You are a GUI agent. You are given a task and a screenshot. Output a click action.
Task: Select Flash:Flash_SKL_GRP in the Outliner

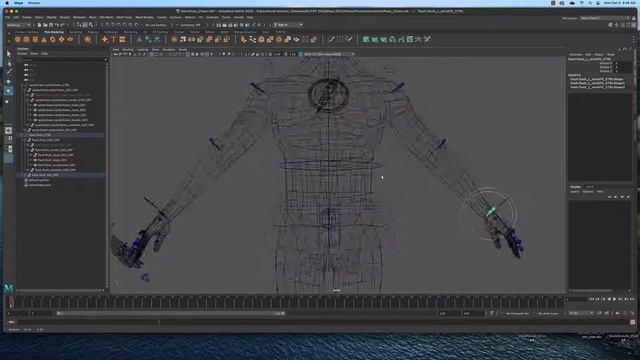[x=45, y=175]
